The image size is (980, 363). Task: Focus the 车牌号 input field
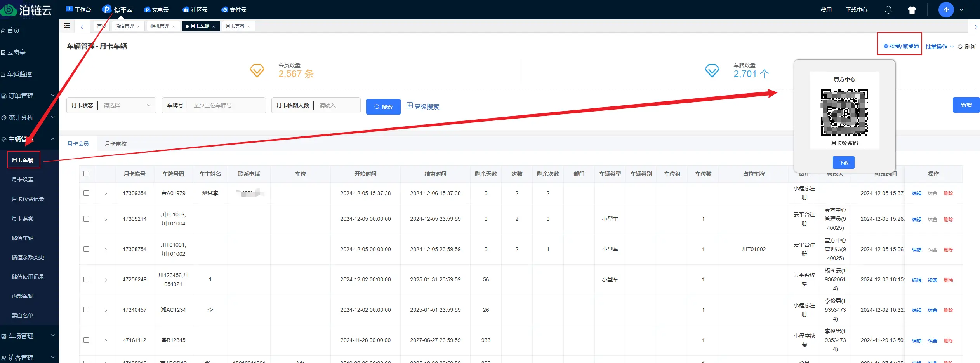(x=227, y=105)
